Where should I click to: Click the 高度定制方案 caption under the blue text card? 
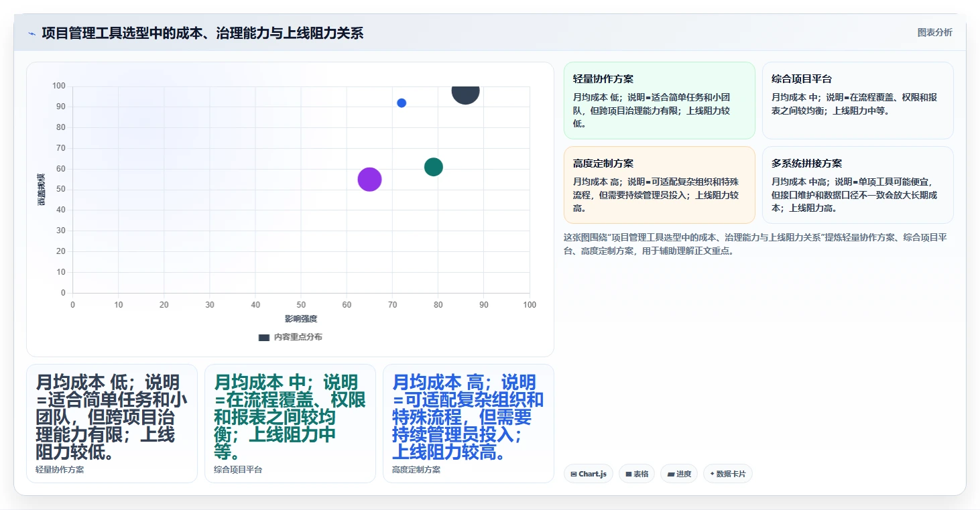[416, 470]
